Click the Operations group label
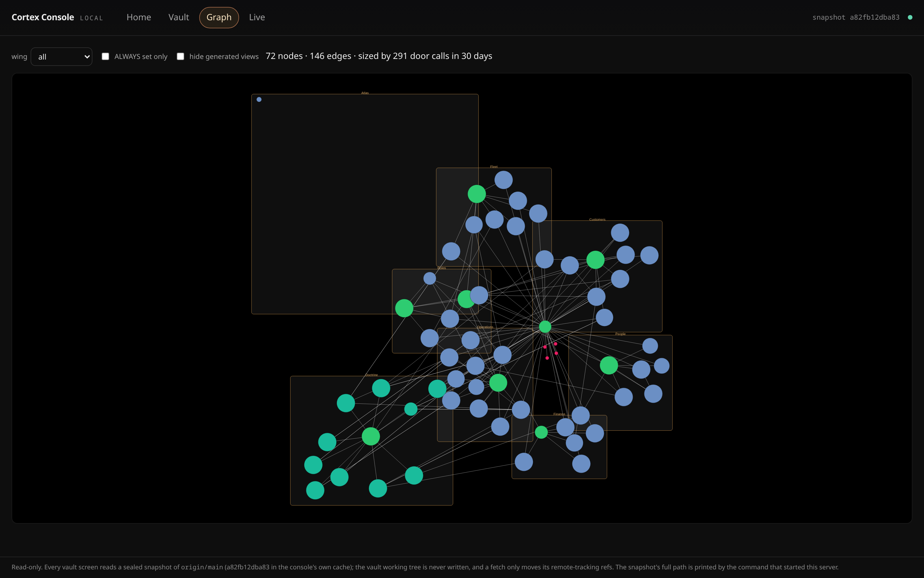The height and width of the screenshot is (578, 924). click(x=485, y=327)
